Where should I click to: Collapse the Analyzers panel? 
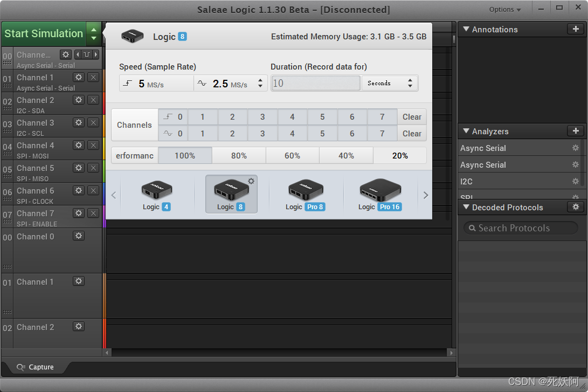tap(466, 131)
